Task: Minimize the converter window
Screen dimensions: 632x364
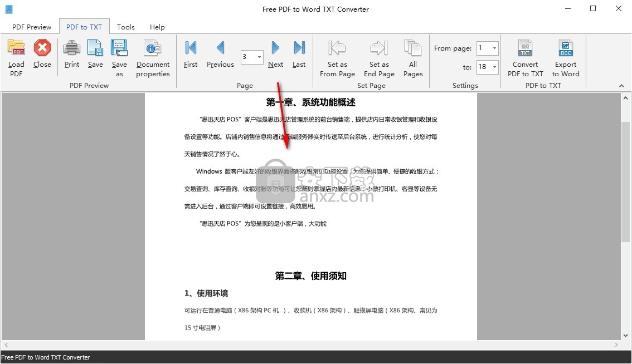Action: (568, 8)
